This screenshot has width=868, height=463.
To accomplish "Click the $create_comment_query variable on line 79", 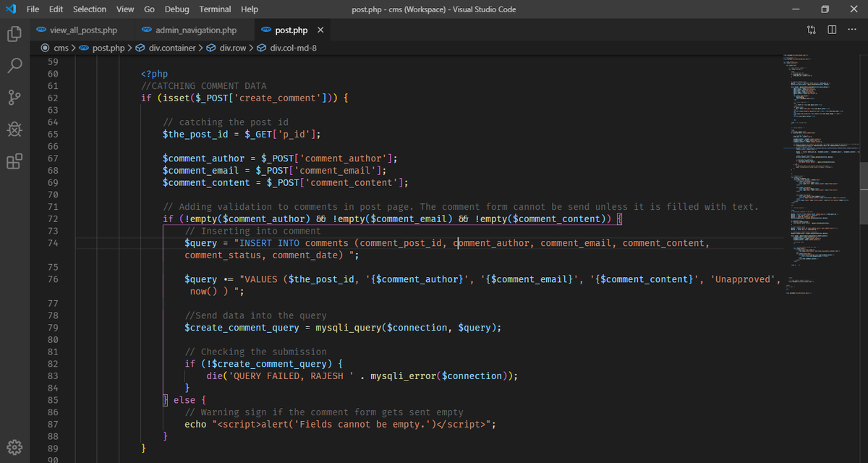I will point(242,328).
